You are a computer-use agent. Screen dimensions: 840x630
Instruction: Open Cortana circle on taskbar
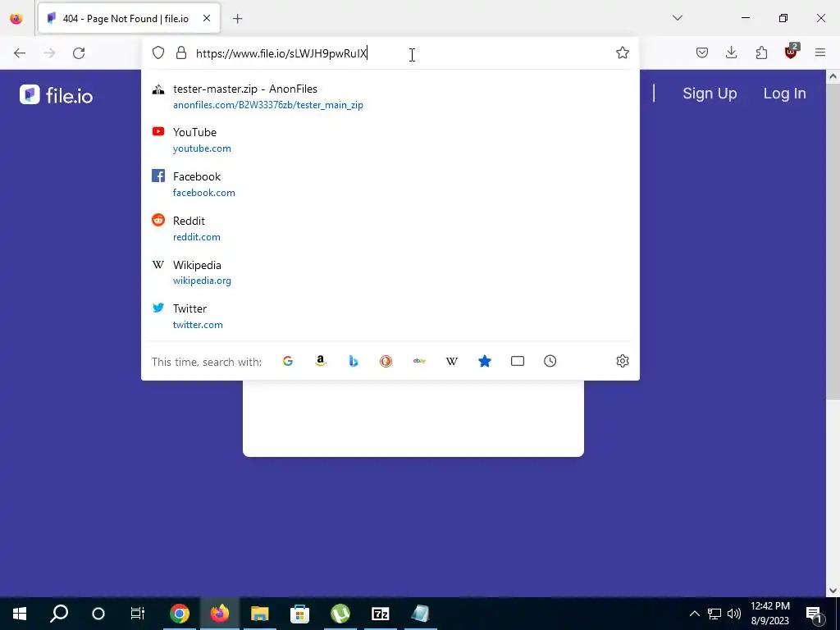pyautogui.click(x=98, y=614)
